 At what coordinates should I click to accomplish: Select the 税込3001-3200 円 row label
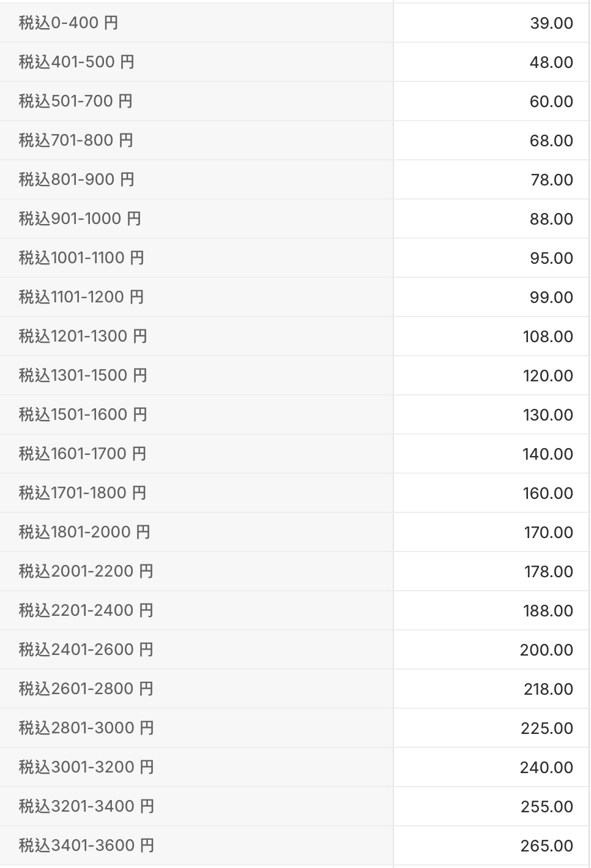86,767
